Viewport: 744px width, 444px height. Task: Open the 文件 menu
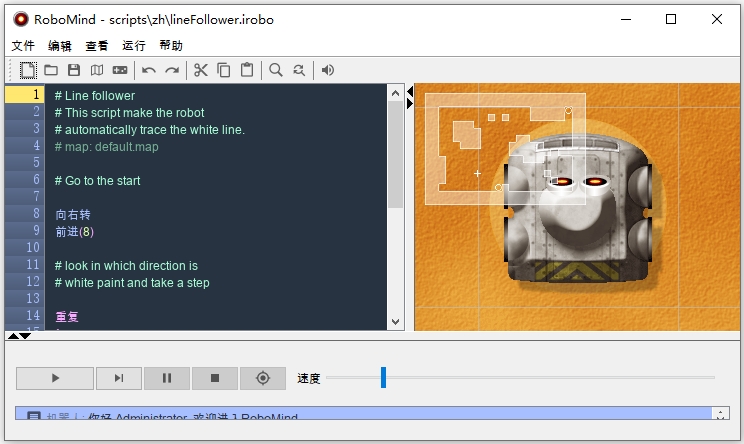point(23,46)
